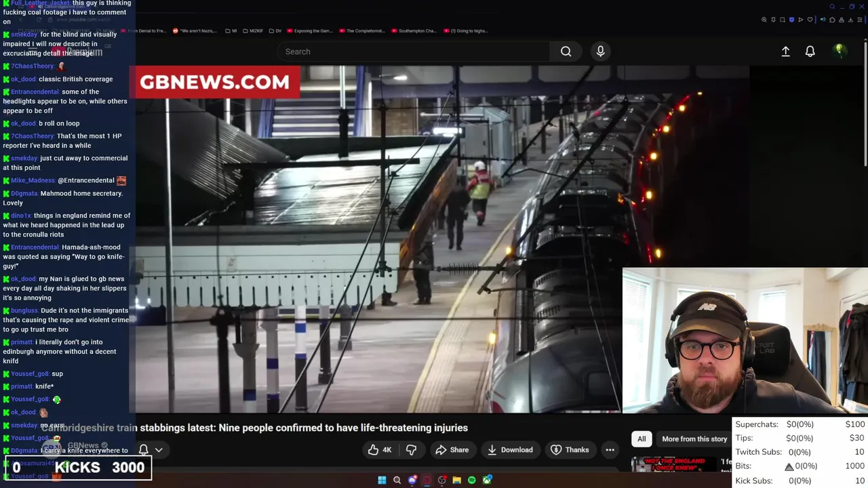Open the MIZKIF bookmarks folder
This screenshot has width=868, height=488.
click(252, 30)
